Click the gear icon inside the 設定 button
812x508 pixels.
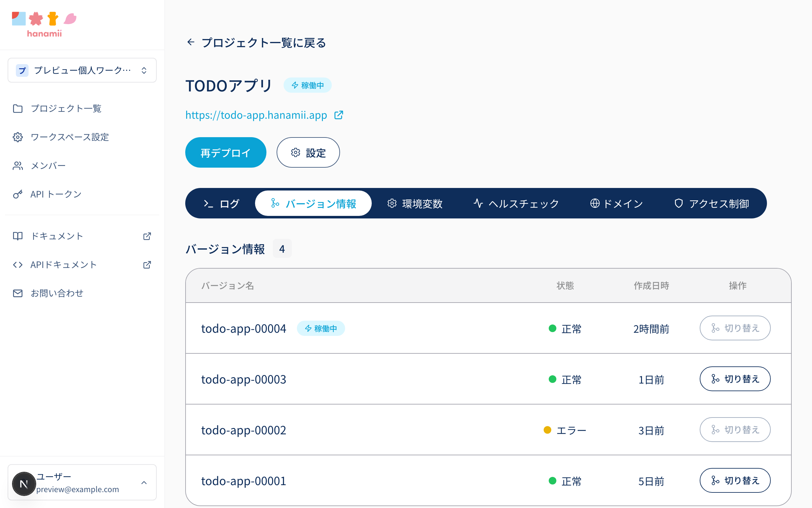(x=295, y=152)
